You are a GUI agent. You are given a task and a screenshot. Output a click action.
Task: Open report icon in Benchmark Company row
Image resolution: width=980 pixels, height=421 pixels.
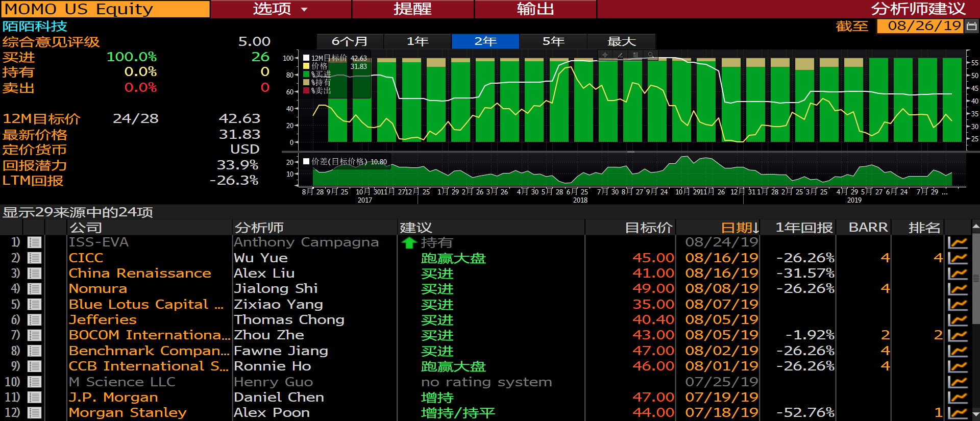[35, 351]
